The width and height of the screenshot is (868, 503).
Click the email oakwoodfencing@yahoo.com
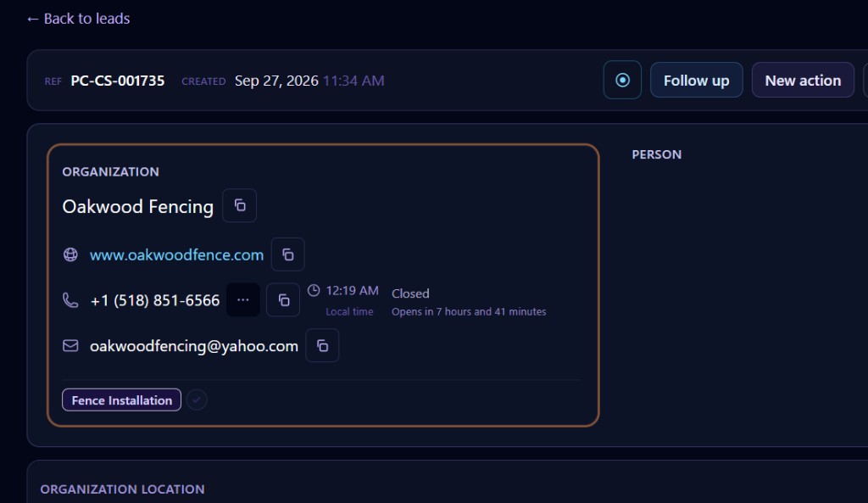pos(194,346)
